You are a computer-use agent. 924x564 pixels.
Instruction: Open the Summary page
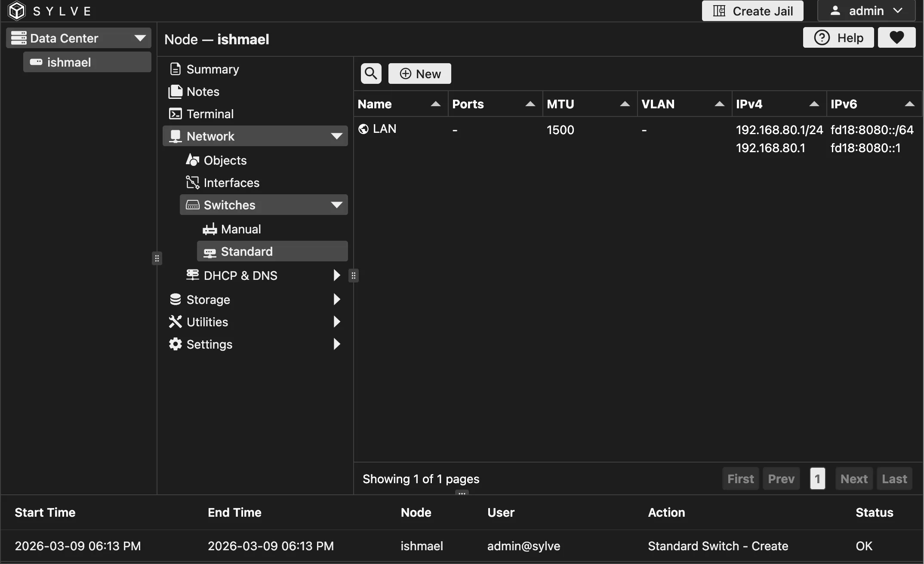[212, 69]
